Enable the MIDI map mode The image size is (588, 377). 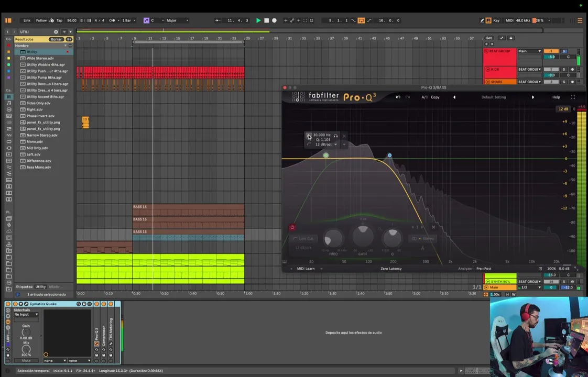coord(509,20)
